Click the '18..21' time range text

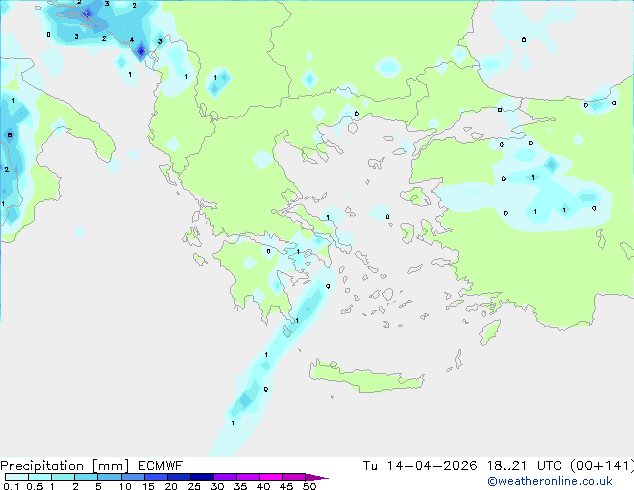click(x=507, y=466)
